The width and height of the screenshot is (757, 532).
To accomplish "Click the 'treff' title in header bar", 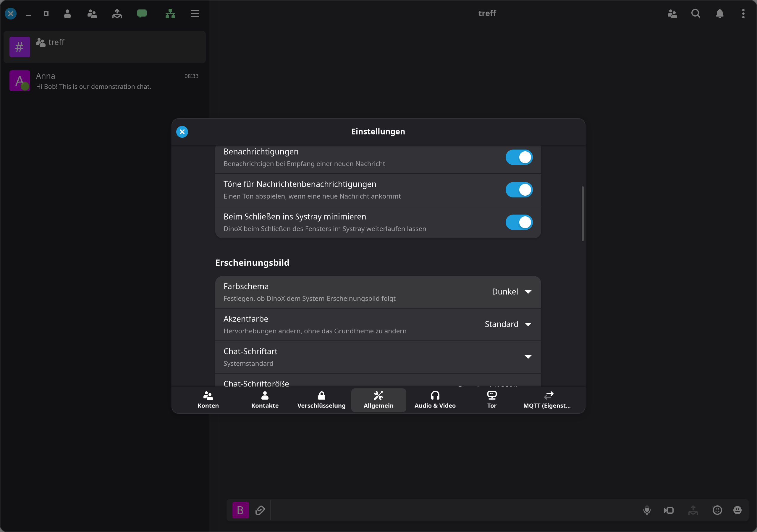I will 487,13.
